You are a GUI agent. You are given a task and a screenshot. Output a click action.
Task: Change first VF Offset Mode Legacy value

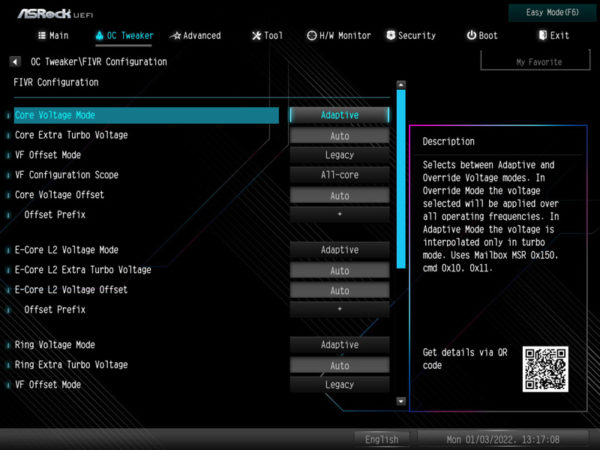[339, 155]
